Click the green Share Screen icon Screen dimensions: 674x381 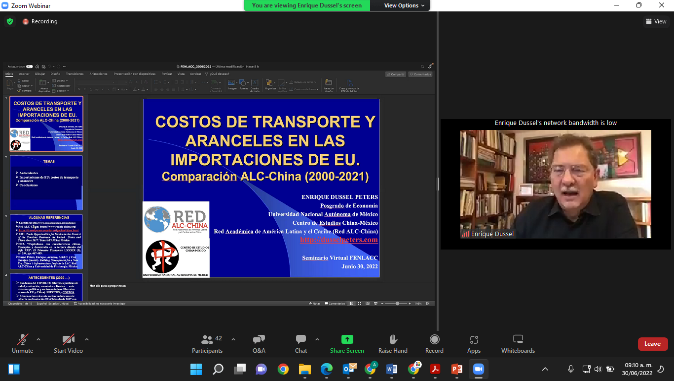pos(347,340)
